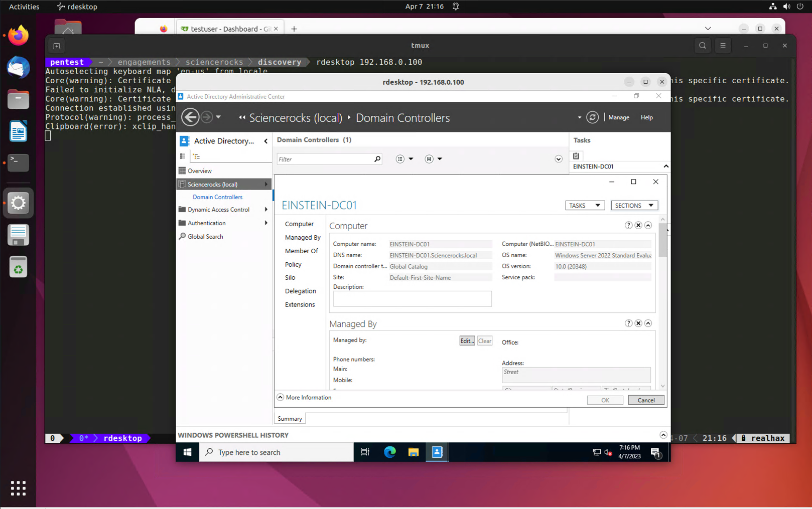Collapse the Managed By section
The height and width of the screenshot is (509, 812).
tap(648, 323)
